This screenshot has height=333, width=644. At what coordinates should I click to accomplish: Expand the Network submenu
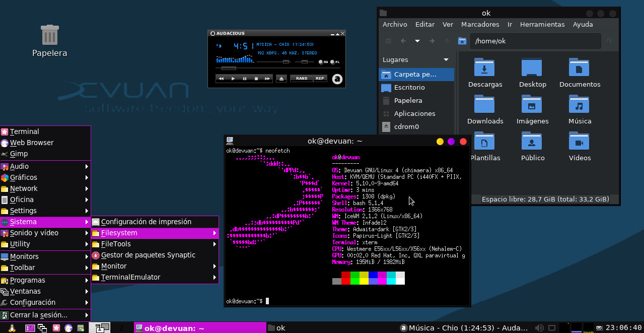pos(45,188)
